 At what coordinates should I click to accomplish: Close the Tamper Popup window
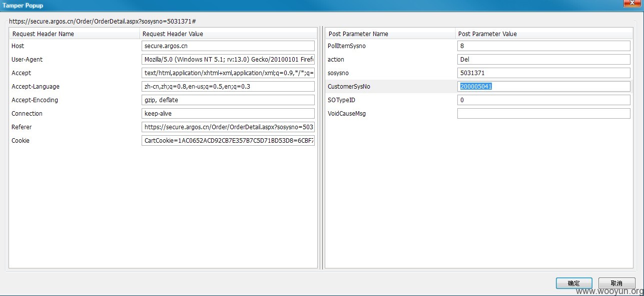632,3
